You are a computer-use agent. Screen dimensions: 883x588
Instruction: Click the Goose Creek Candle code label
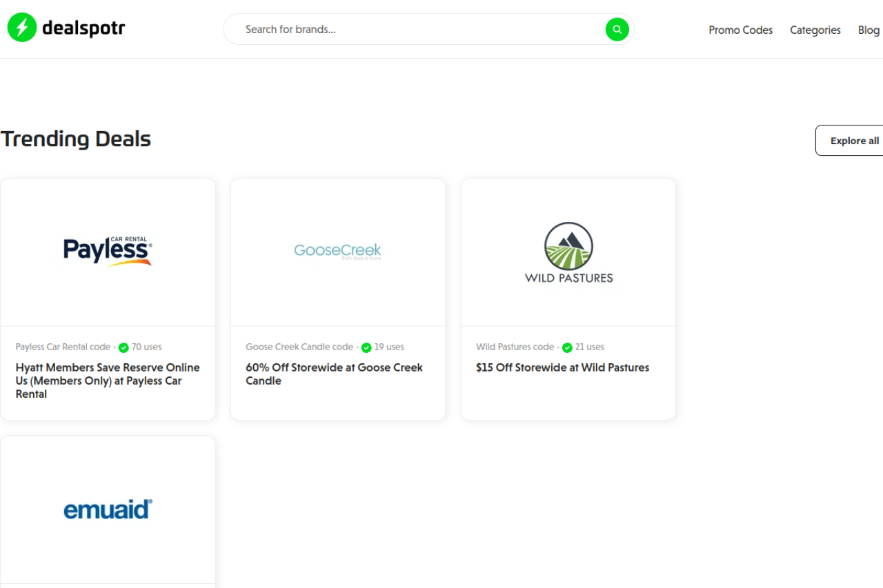click(299, 347)
